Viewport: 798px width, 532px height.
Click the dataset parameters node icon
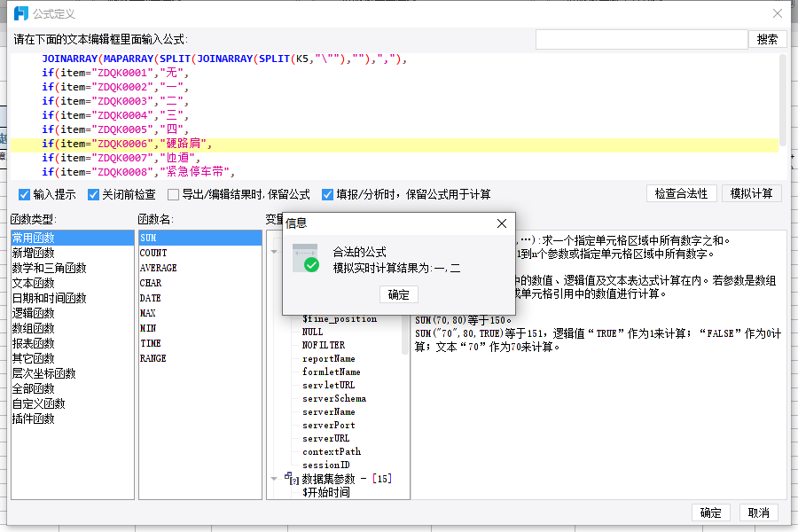click(291, 479)
